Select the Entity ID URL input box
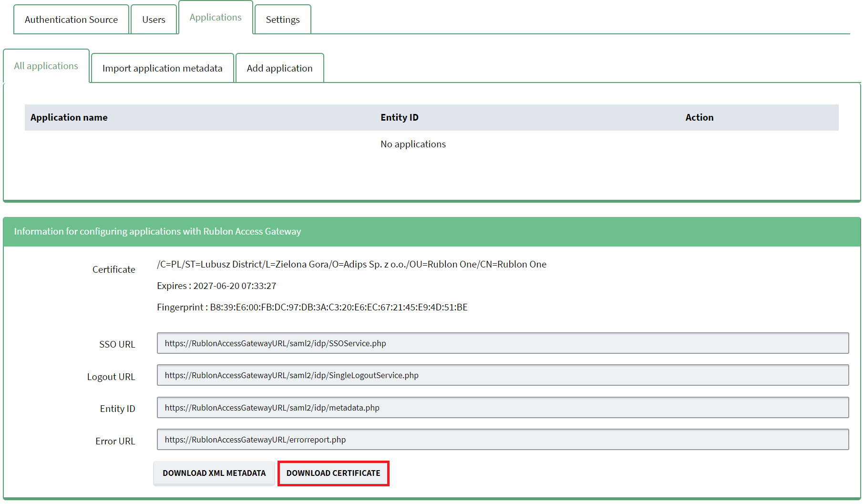 coord(503,408)
